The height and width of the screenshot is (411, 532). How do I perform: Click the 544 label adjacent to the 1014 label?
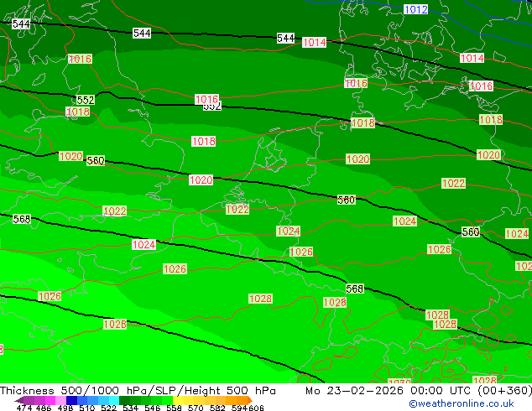click(x=285, y=39)
